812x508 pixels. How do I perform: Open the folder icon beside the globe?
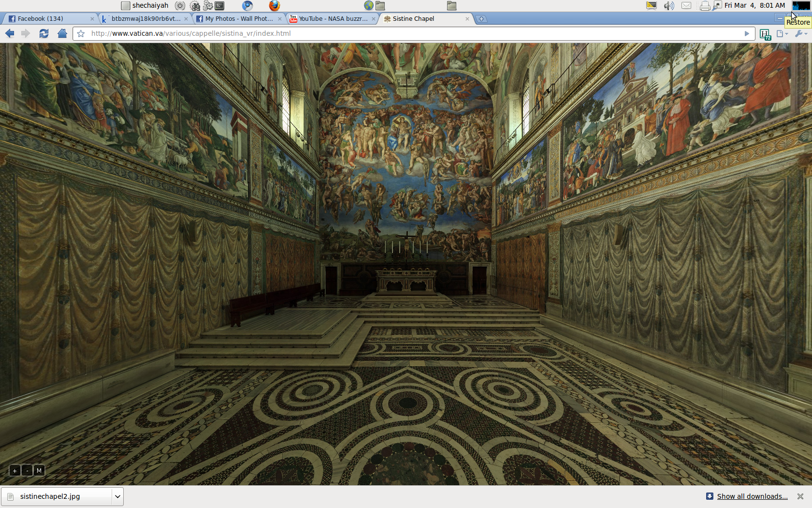pos(380,6)
